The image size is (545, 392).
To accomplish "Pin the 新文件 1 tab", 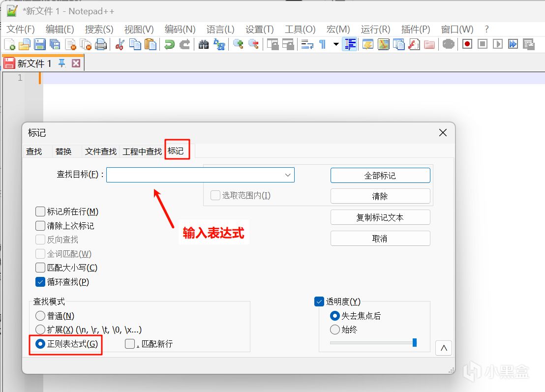I will [x=62, y=63].
